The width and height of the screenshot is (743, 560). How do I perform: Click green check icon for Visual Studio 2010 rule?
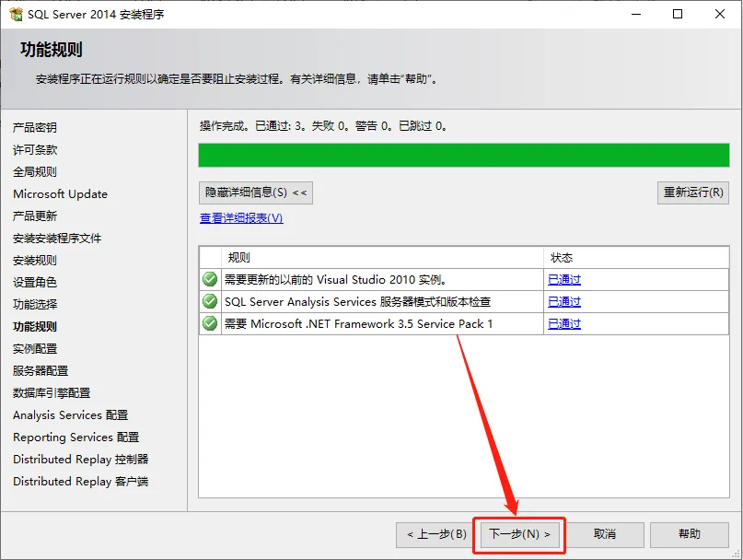(x=210, y=279)
